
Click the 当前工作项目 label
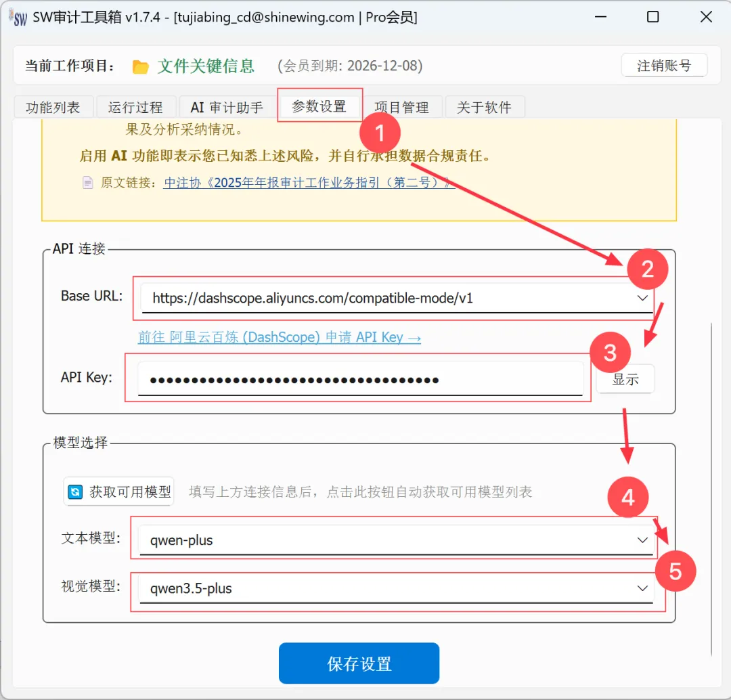click(70, 66)
